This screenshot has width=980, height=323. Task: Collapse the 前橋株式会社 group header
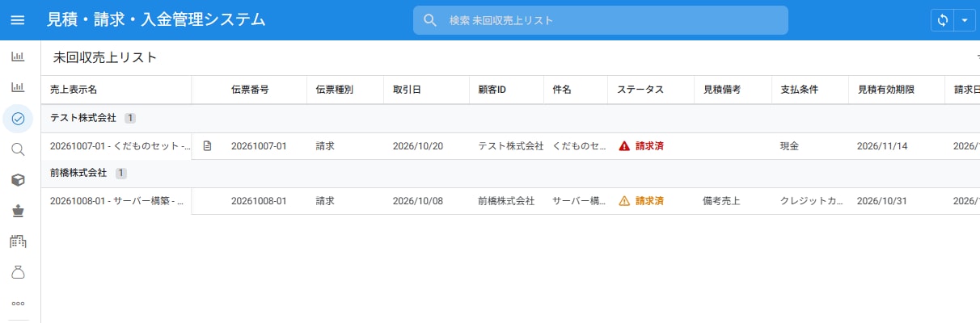[x=510, y=173]
